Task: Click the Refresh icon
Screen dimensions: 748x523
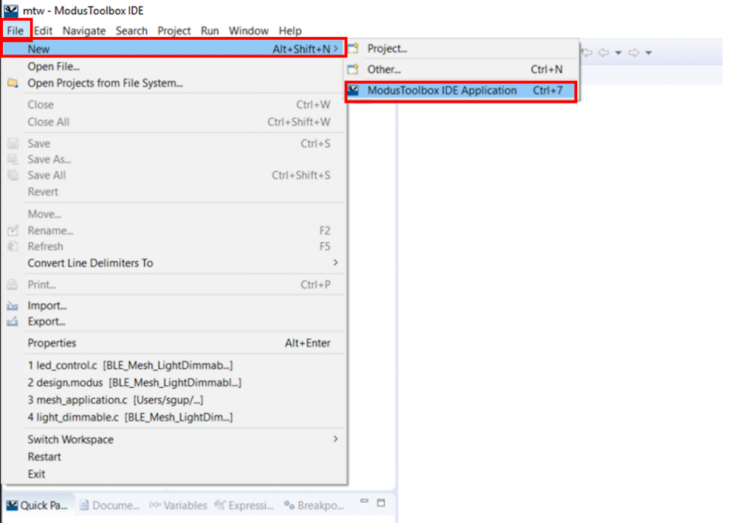Action: click(13, 247)
